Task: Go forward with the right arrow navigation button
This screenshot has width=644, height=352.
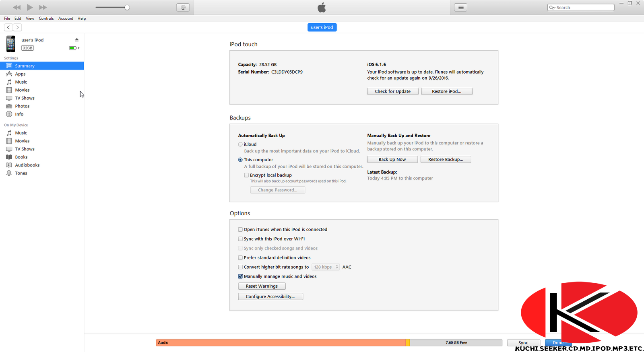Action: pyautogui.click(x=17, y=27)
